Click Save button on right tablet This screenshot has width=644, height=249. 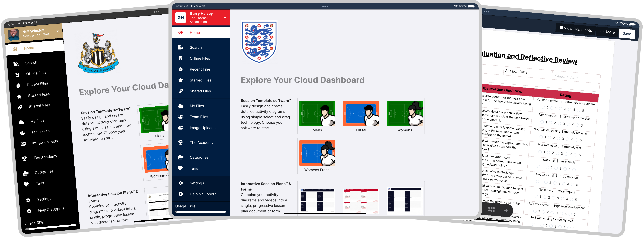pyautogui.click(x=627, y=34)
